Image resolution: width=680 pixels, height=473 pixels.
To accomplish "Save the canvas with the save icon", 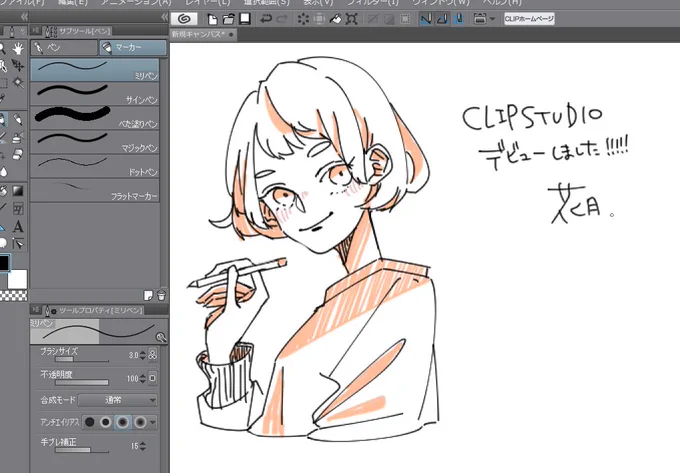I will 245,19.
